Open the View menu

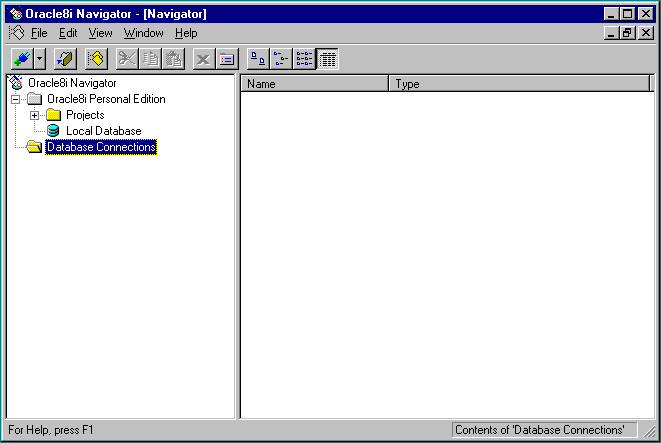coord(100,33)
